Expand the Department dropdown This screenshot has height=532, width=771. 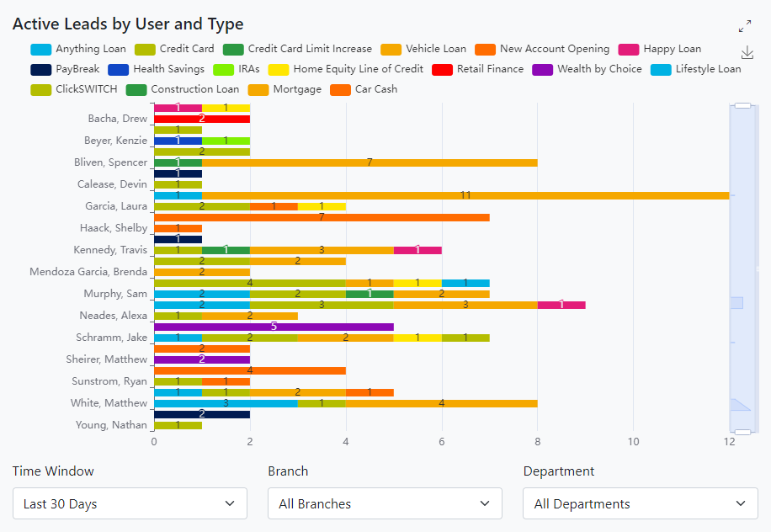(640, 503)
